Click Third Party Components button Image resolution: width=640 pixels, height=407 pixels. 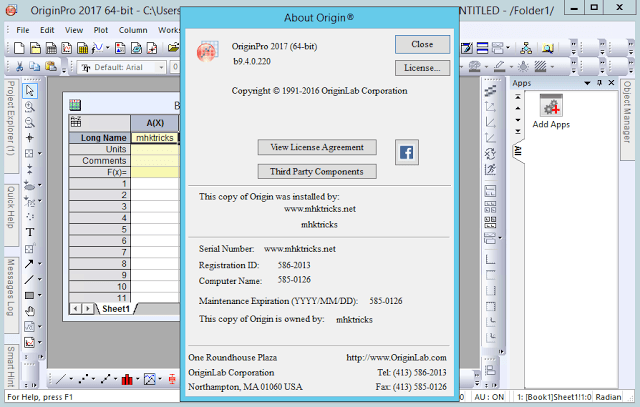(x=317, y=171)
